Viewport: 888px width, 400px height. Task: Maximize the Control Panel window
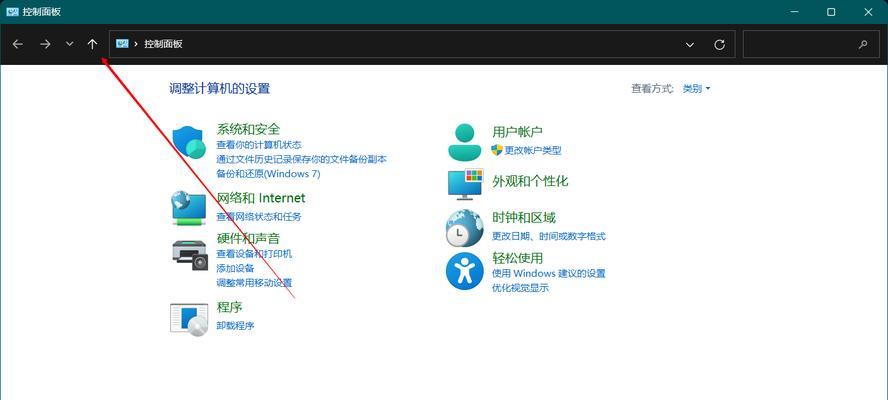(x=831, y=12)
